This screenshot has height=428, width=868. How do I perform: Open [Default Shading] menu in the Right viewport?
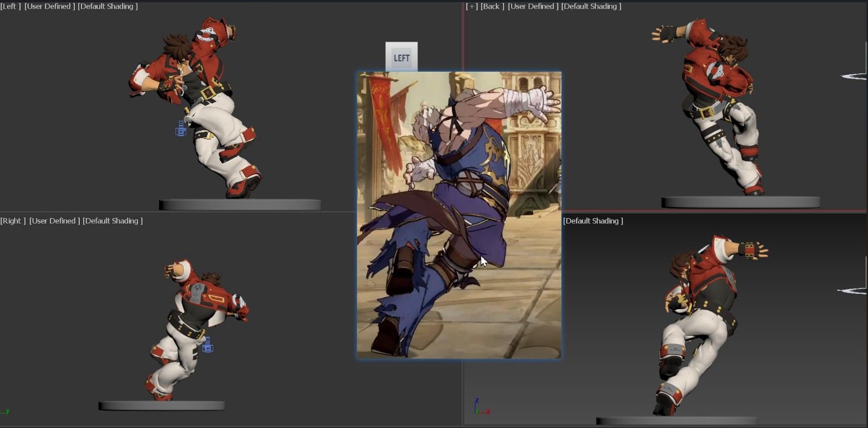pos(113,221)
